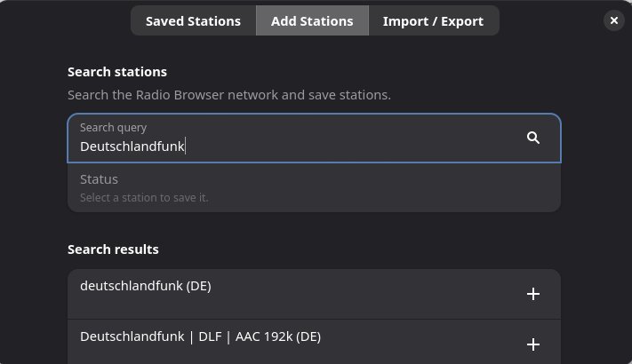Click the typed Deutschlandfunk text in search field

coord(132,146)
